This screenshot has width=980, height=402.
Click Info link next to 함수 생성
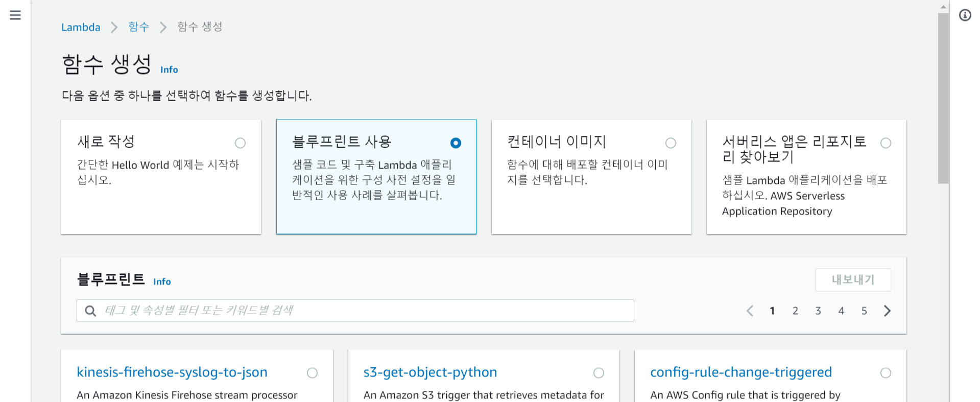(169, 69)
